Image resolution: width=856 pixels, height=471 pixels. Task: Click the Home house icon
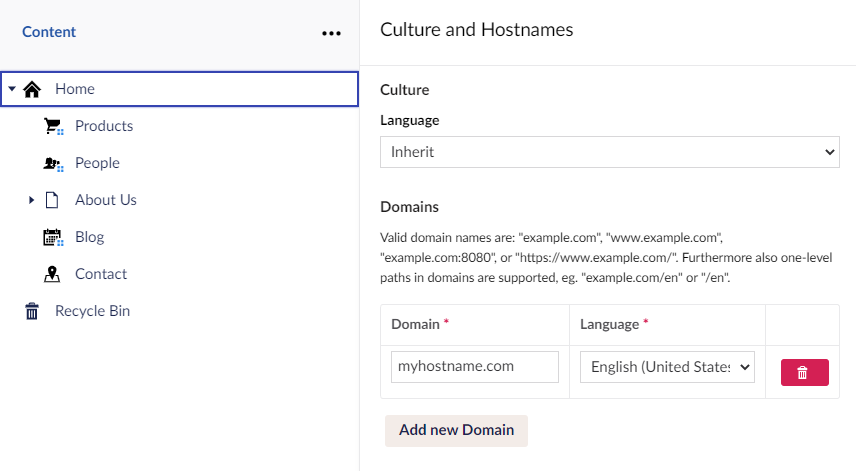tap(32, 89)
